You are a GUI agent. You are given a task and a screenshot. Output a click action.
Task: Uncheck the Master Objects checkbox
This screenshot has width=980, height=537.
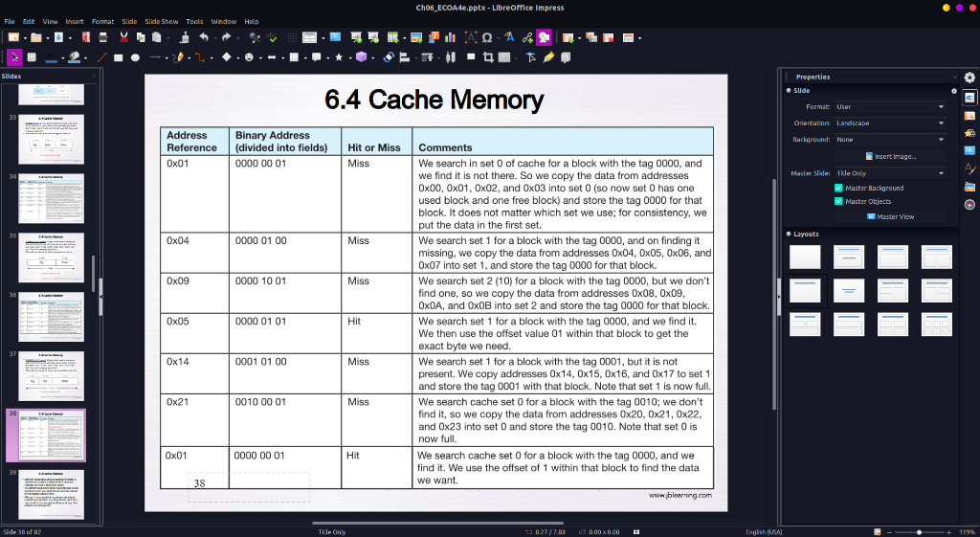coord(838,201)
